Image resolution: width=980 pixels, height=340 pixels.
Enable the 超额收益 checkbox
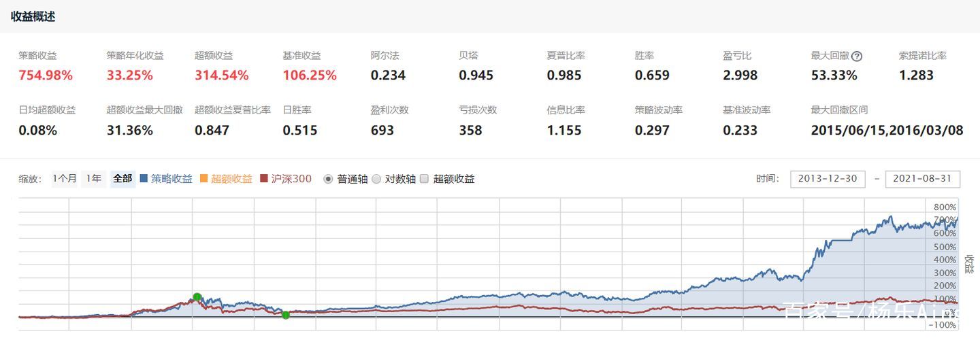pos(424,179)
